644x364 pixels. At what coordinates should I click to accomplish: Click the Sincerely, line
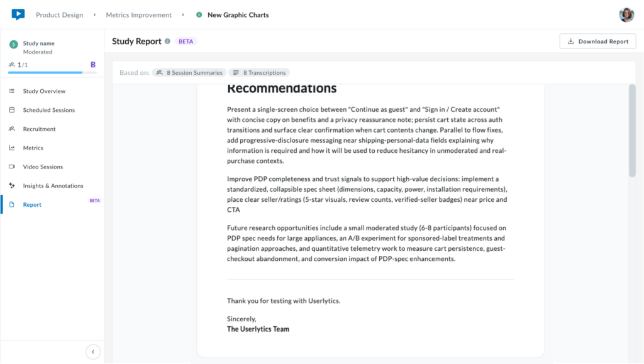click(241, 319)
